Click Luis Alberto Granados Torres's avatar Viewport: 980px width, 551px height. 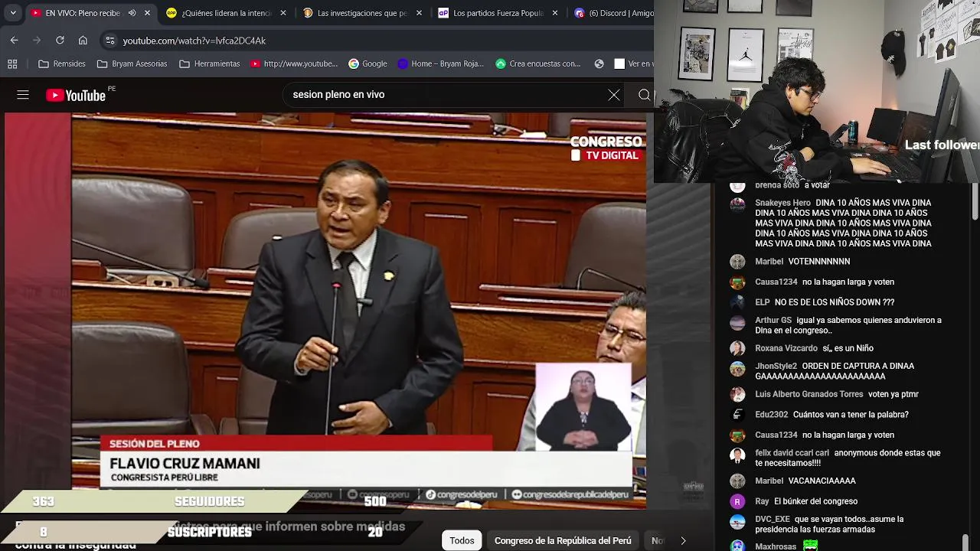737,394
